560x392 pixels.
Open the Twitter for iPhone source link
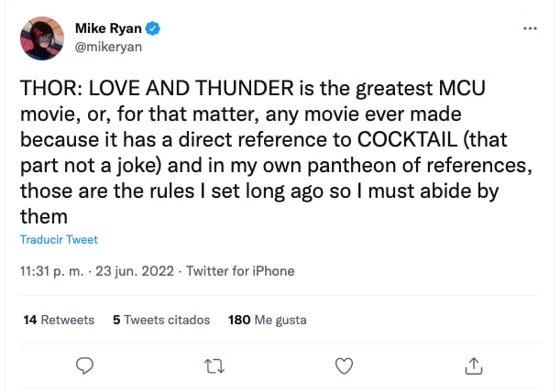[x=241, y=271]
